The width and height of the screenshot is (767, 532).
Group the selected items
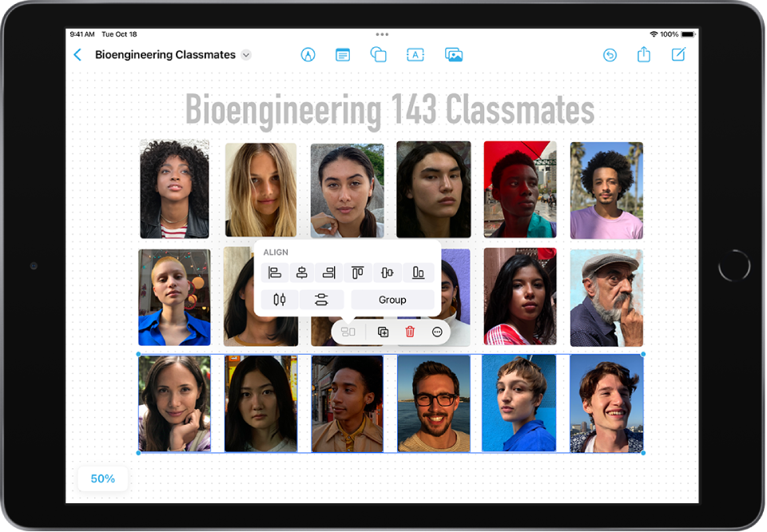(x=392, y=300)
